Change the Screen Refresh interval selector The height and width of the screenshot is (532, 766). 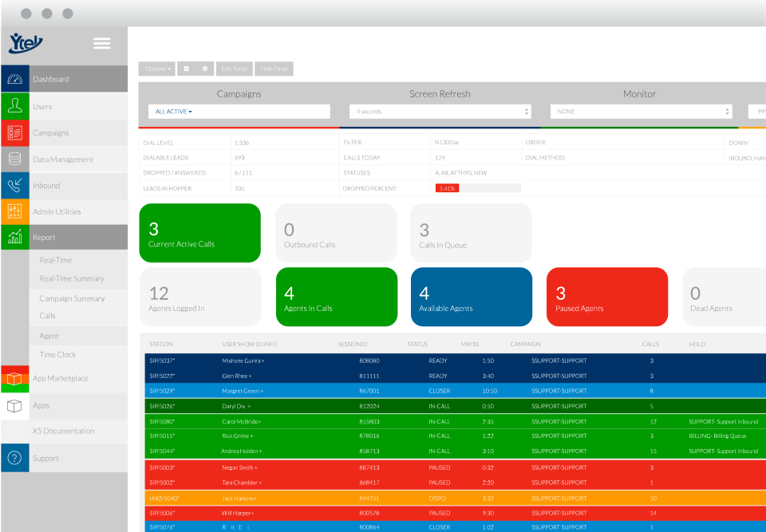point(439,112)
